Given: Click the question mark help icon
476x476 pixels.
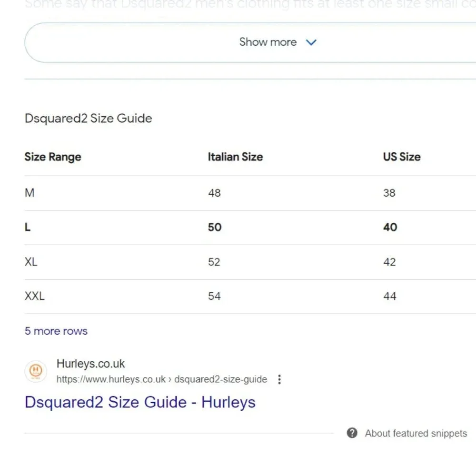Looking at the screenshot, I should [352, 433].
